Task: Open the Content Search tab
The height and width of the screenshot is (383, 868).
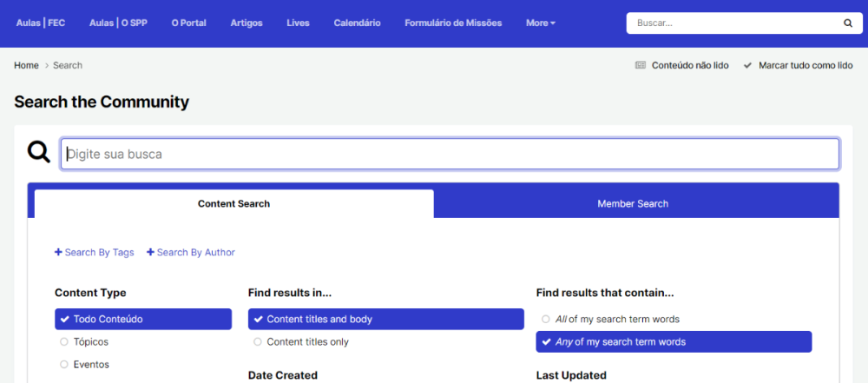Action: [x=233, y=204]
